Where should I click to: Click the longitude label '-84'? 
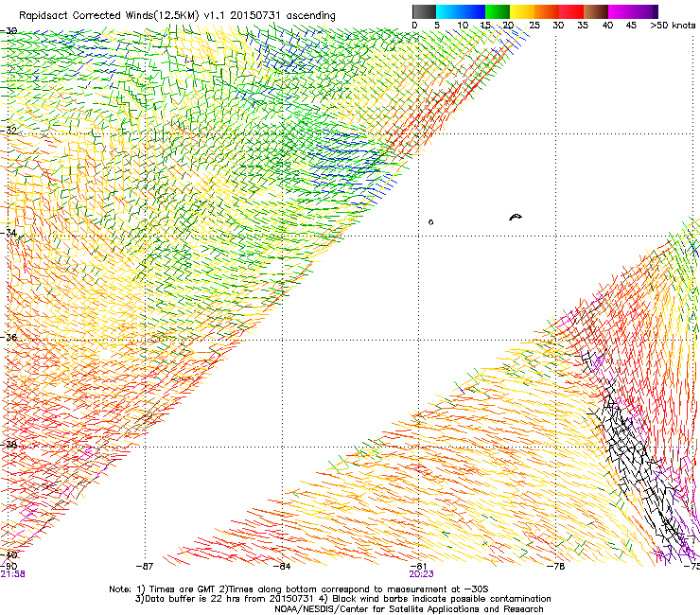click(282, 567)
